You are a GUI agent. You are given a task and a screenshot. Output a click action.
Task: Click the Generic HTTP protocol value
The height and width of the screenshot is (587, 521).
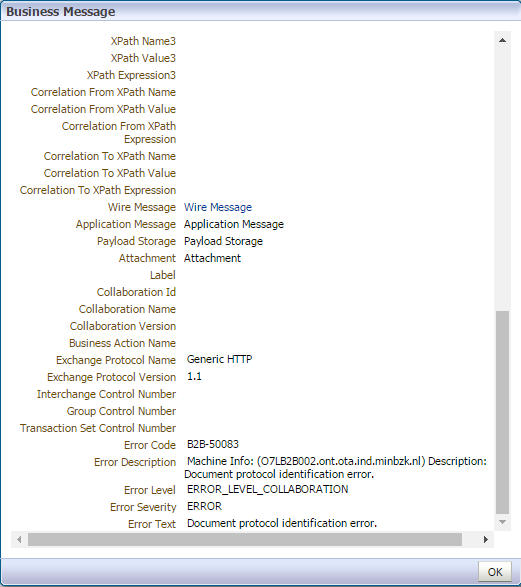point(219,359)
